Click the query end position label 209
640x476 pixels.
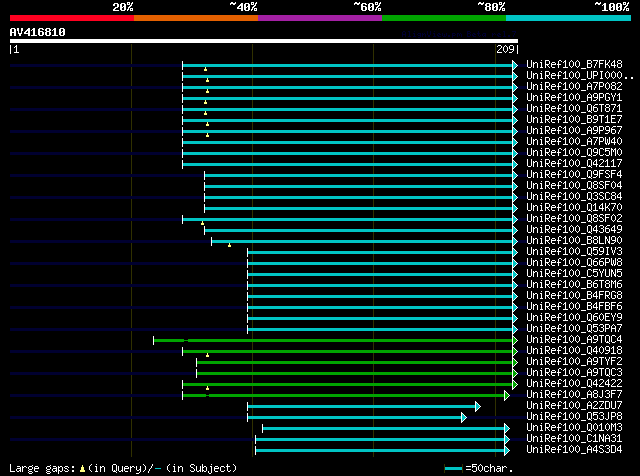[x=505, y=49]
